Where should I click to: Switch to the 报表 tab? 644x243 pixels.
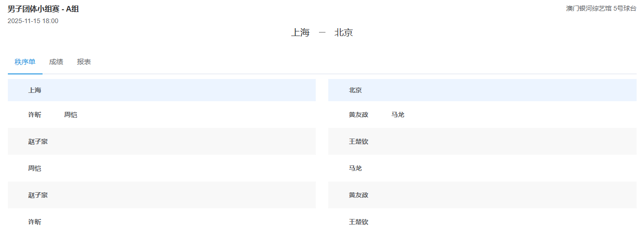[x=84, y=62]
